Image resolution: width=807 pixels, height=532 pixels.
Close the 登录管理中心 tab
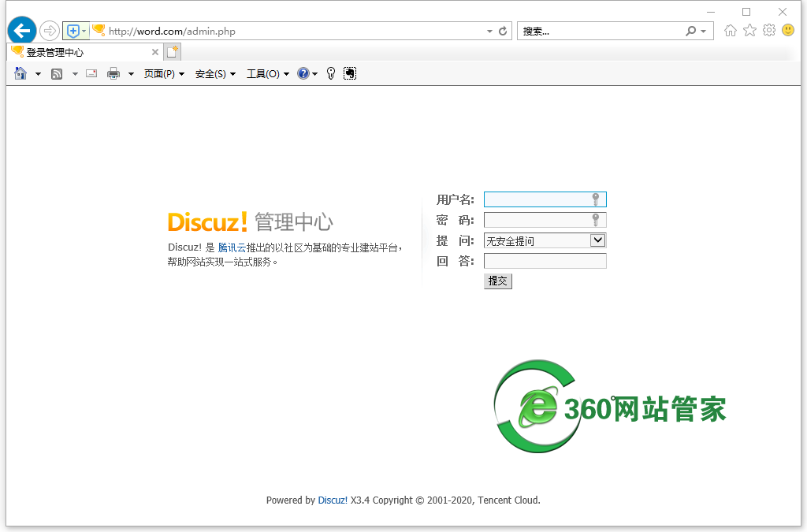coord(155,52)
